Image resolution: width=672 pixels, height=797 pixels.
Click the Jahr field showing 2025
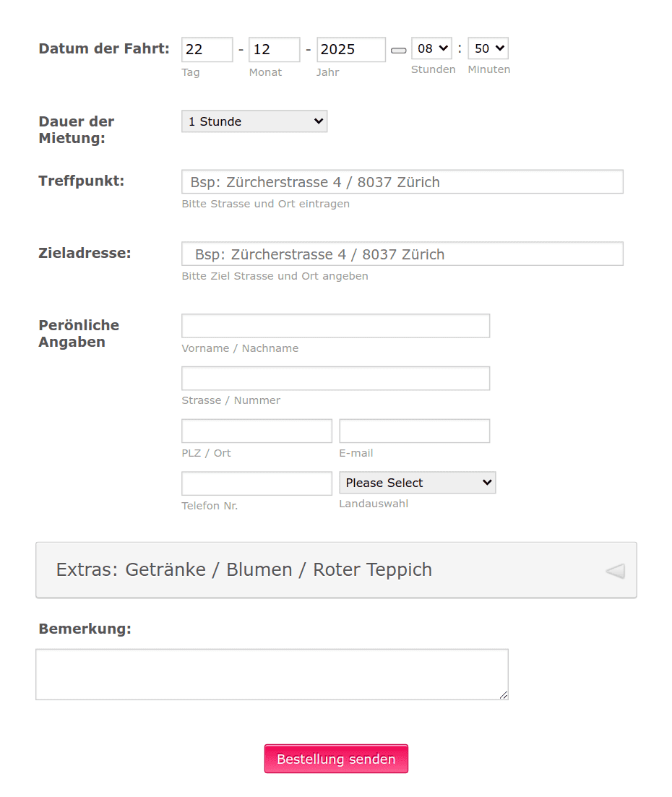351,49
